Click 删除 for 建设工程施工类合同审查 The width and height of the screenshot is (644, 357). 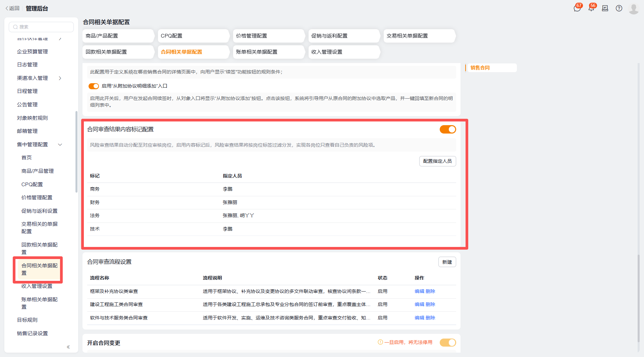click(430, 305)
